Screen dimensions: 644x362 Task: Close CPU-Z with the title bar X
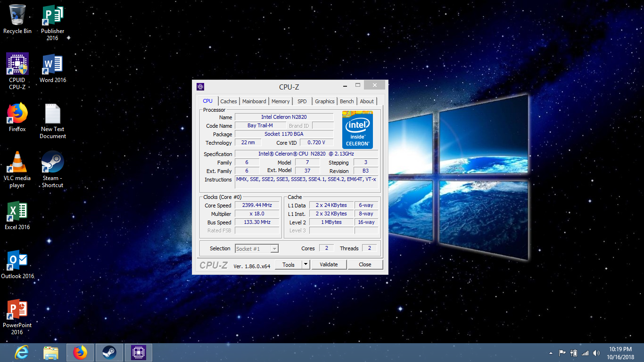coord(375,85)
